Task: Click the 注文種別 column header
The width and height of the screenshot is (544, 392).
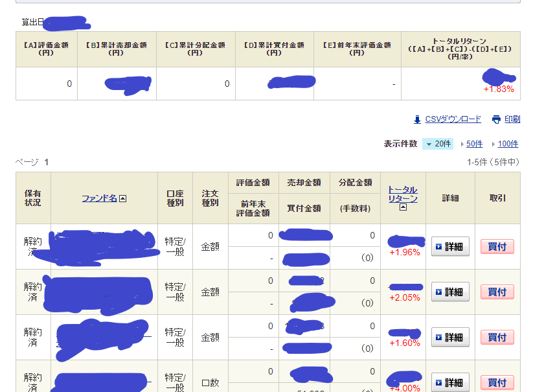Action: (210, 198)
